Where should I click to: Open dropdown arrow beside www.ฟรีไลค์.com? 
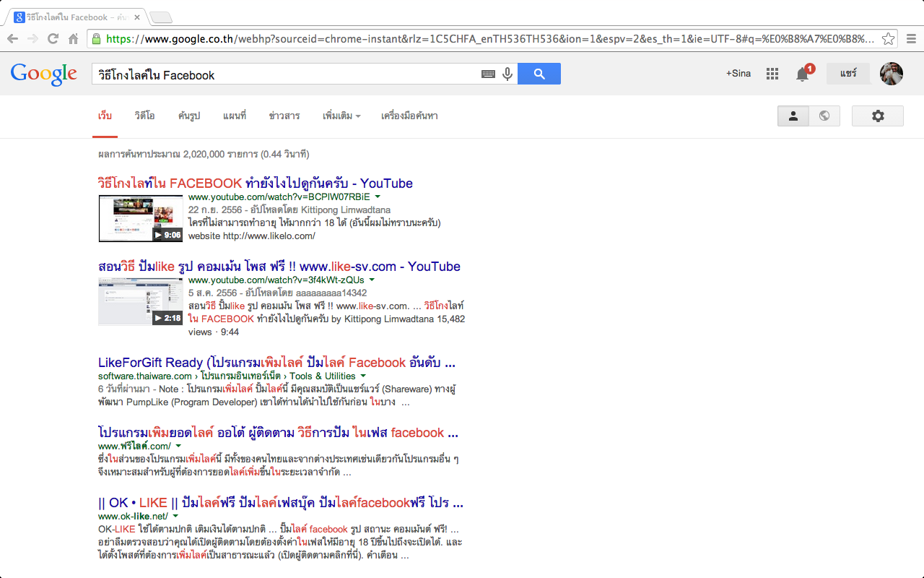pyautogui.click(x=178, y=446)
